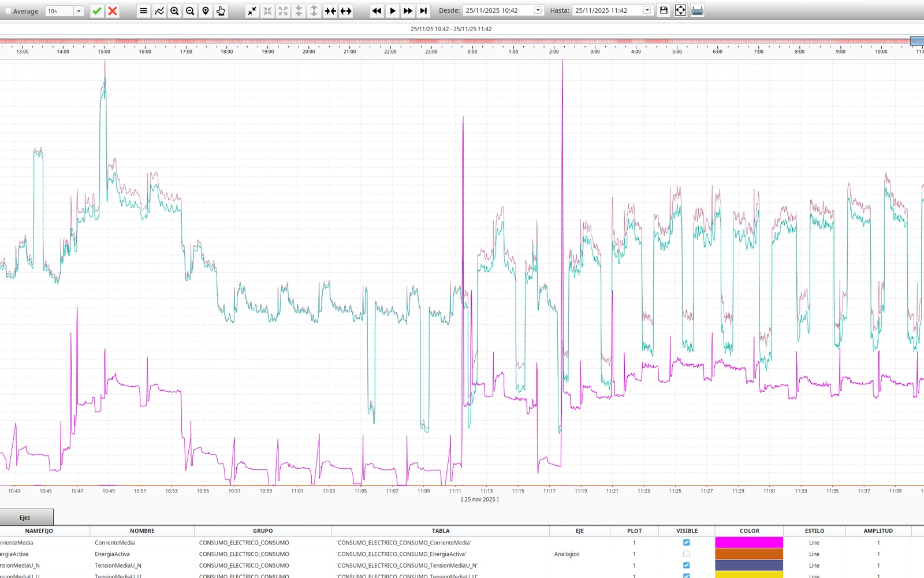Image resolution: width=924 pixels, height=578 pixels.
Task: Toggle the Average checkbox
Action: tap(8, 11)
